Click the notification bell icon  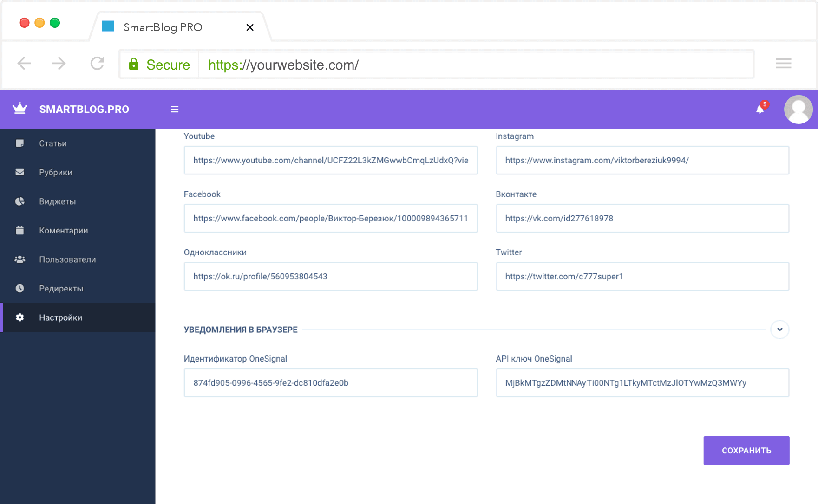(760, 110)
